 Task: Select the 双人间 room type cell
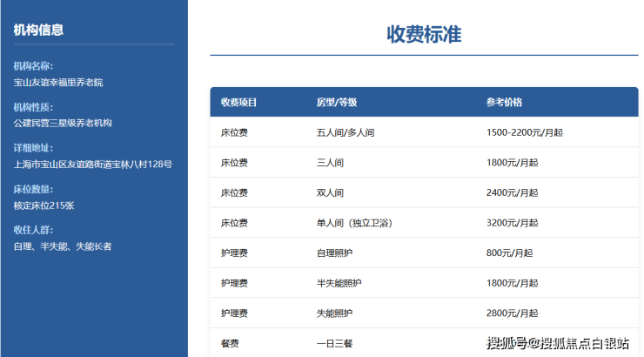click(330, 192)
